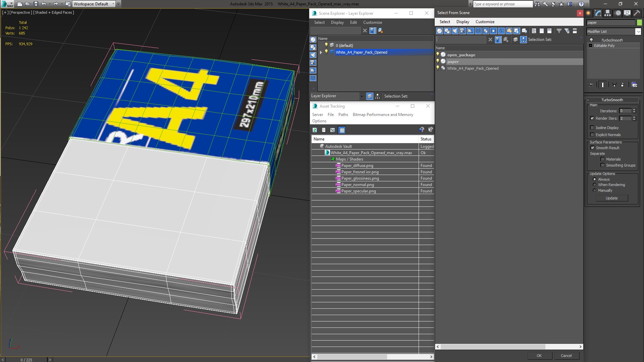Open Bitmap Performance and Memory menu
The width and height of the screenshot is (644, 362).
(383, 115)
